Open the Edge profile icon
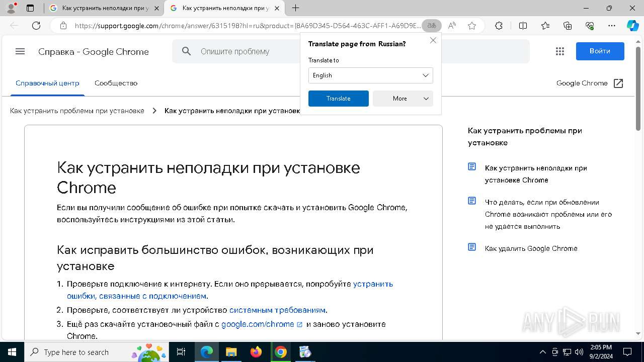 click(x=11, y=8)
